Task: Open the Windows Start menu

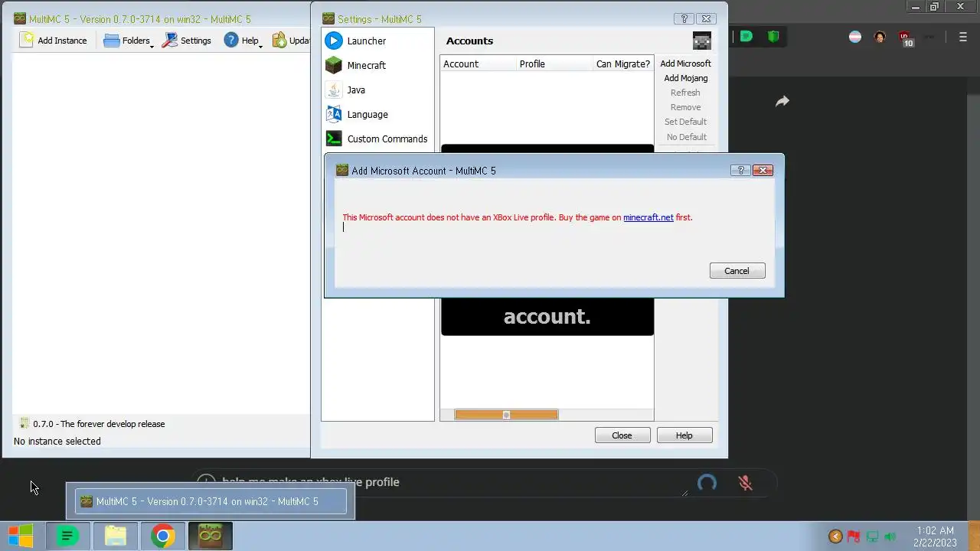Action: click(21, 536)
